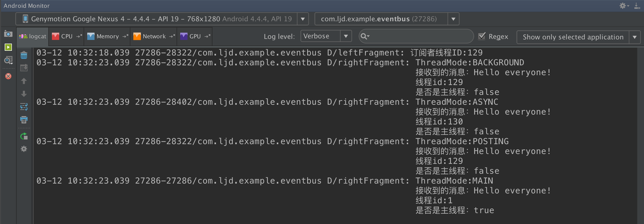The width and height of the screenshot is (644, 224).
Task: Click log text '线程id:1'
Action: [434, 200]
